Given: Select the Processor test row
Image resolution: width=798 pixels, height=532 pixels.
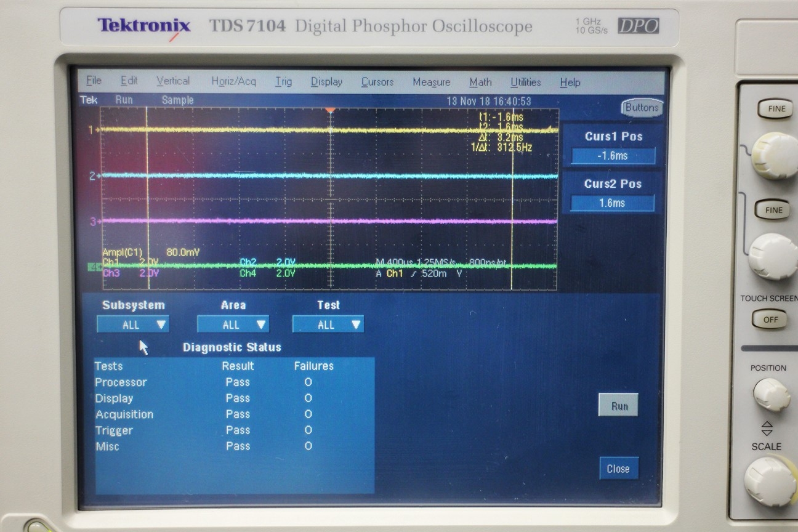Looking at the screenshot, I should pyautogui.click(x=234, y=382).
